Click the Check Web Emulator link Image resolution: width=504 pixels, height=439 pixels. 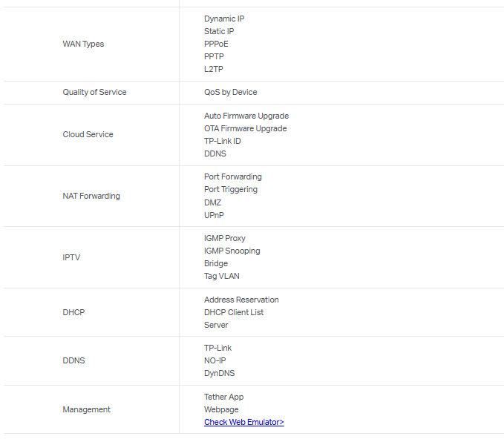[x=243, y=422]
